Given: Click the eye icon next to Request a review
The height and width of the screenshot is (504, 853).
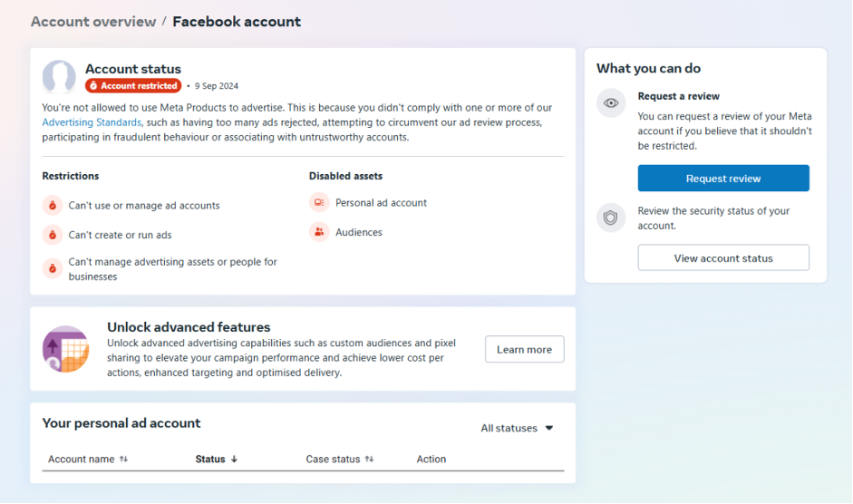Looking at the screenshot, I should (611, 102).
